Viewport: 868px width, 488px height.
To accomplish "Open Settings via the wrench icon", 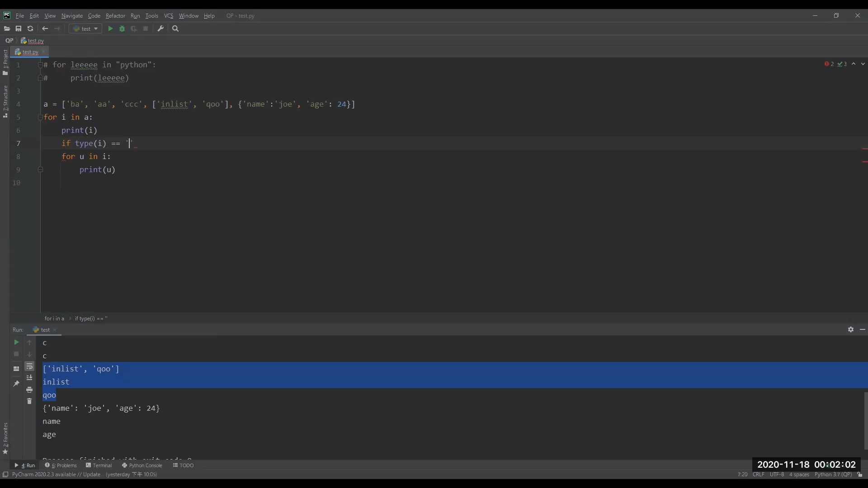I will [x=160, y=28].
